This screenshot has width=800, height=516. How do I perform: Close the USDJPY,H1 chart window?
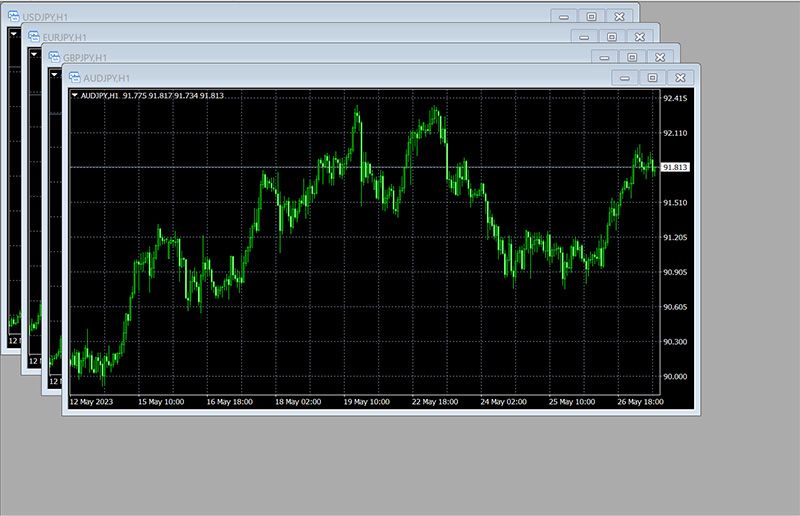[x=620, y=16]
